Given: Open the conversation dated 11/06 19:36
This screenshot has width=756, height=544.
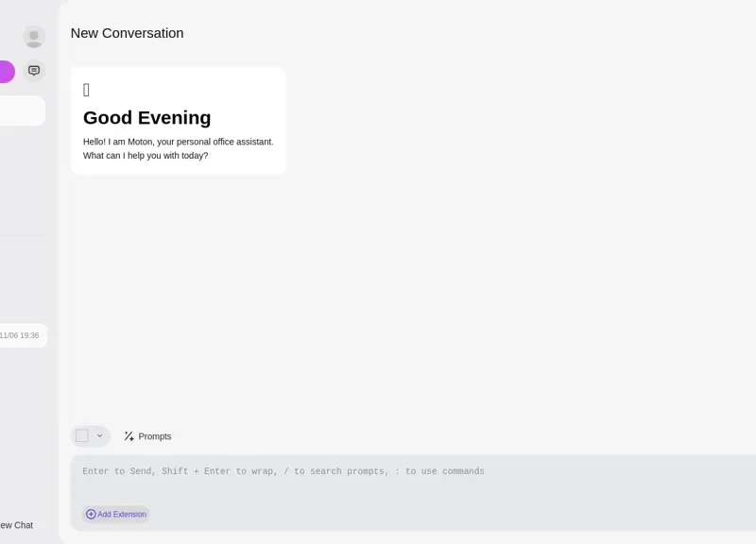Looking at the screenshot, I should [x=21, y=335].
